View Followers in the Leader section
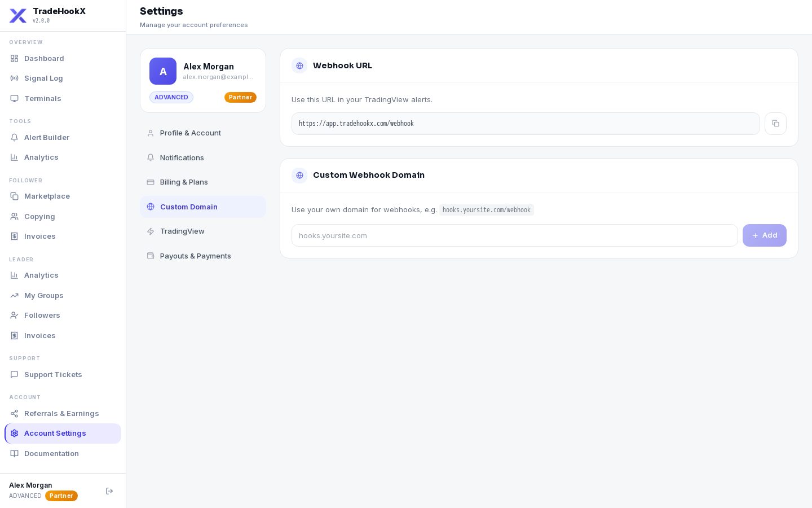812x508 pixels. (x=63, y=316)
